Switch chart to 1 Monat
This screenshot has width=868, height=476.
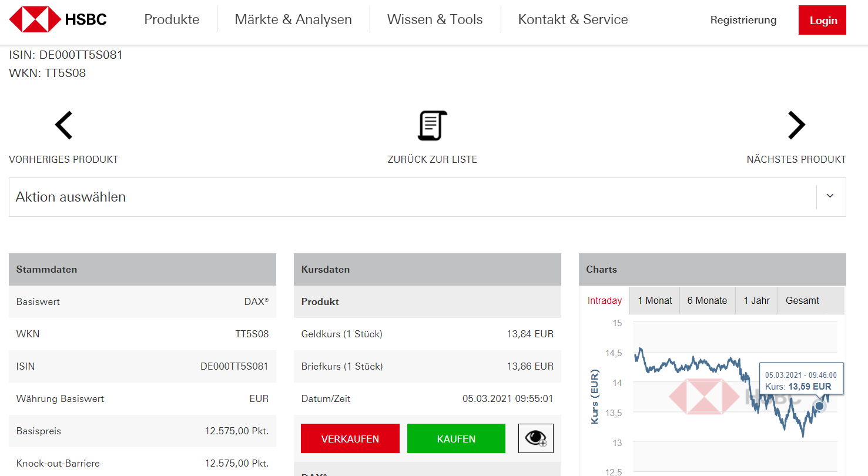(x=655, y=300)
